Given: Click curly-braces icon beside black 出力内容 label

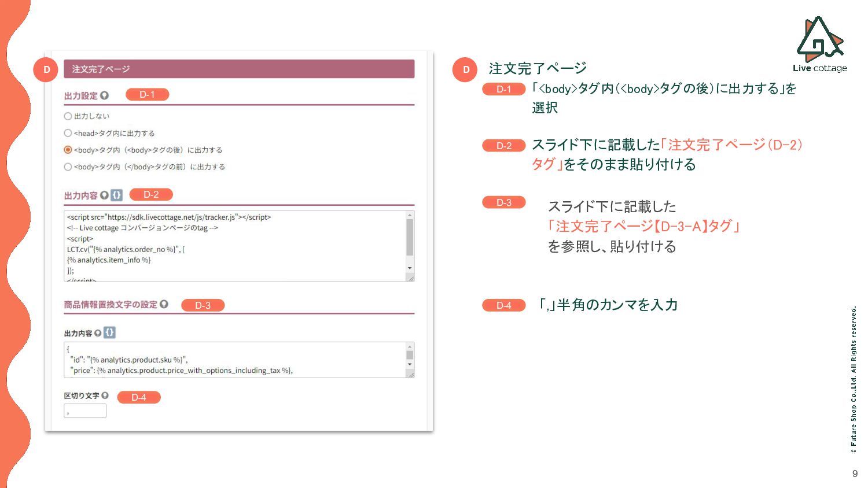Looking at the screenshot, I should [x=109, y=332].
